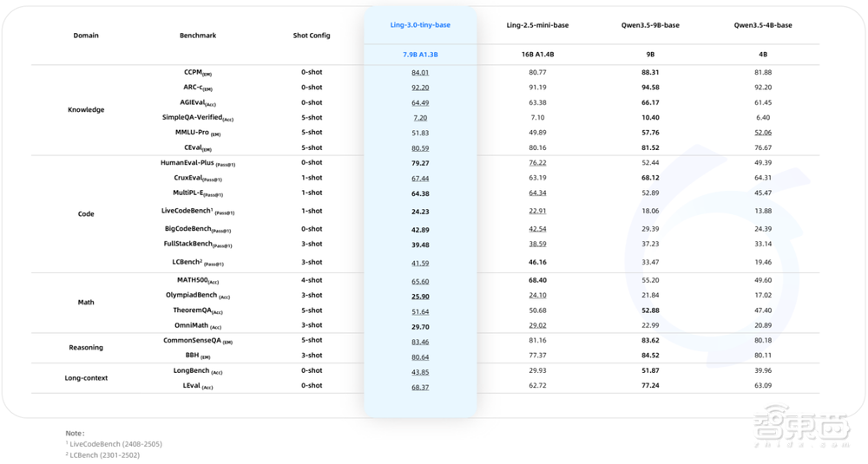
Task: Click the CruxEval benchmark name
Action: [198, 178]
